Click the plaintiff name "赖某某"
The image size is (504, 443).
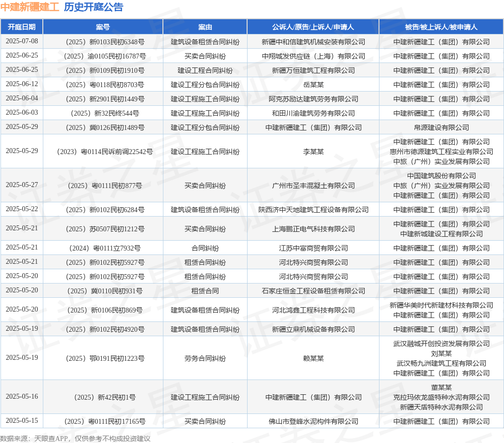[x=314, y=358]
